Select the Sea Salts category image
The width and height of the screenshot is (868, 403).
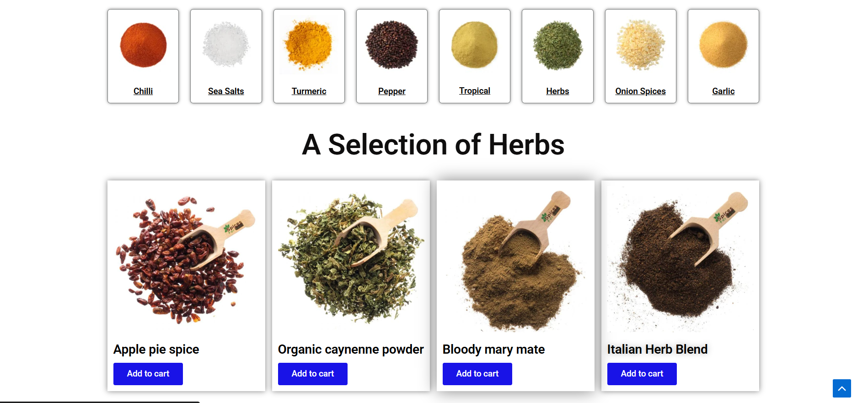[x=226, y=45]
